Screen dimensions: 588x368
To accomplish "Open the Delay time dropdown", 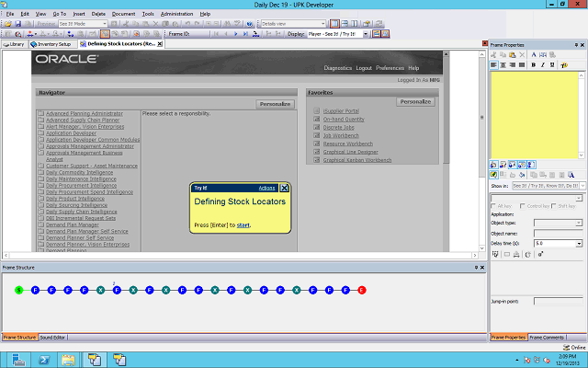I will click(x=579, y=243).
